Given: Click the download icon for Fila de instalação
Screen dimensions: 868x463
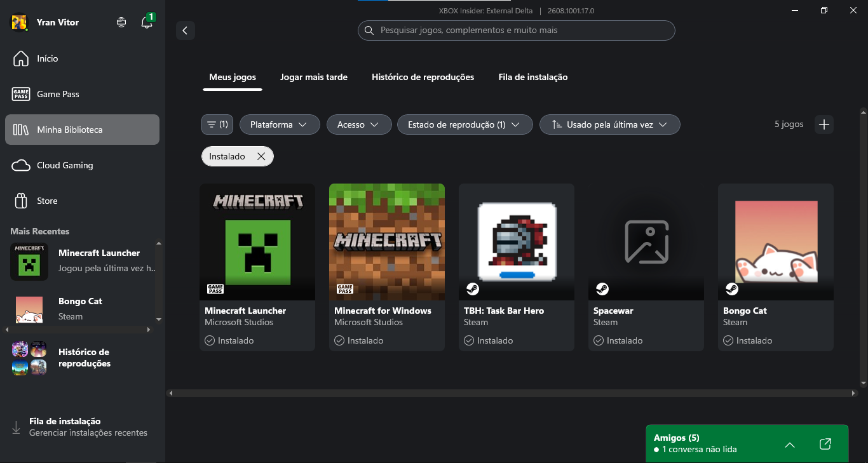Looking at the screenshot, I should [17, 427].
